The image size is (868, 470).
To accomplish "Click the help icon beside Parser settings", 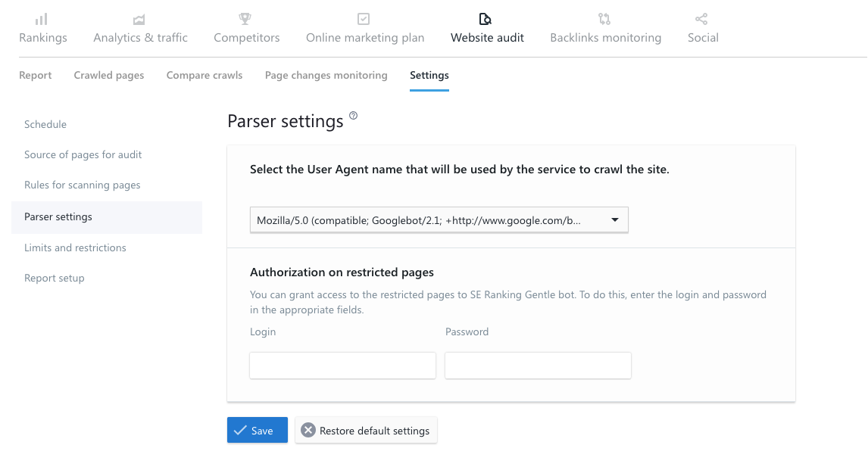I will (353, 117).
